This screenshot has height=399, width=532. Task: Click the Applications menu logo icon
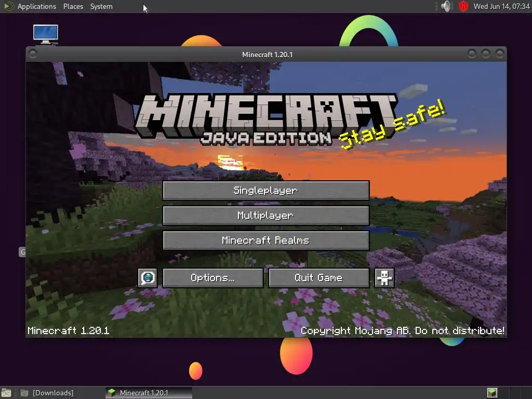pyautogui.click(x=8, y=6)
